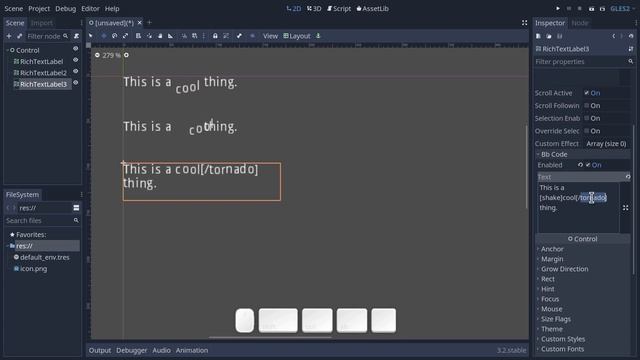640x360 pixels.
Task: Hide the RichTextLabel3 node
Action: tap(76, 83)
